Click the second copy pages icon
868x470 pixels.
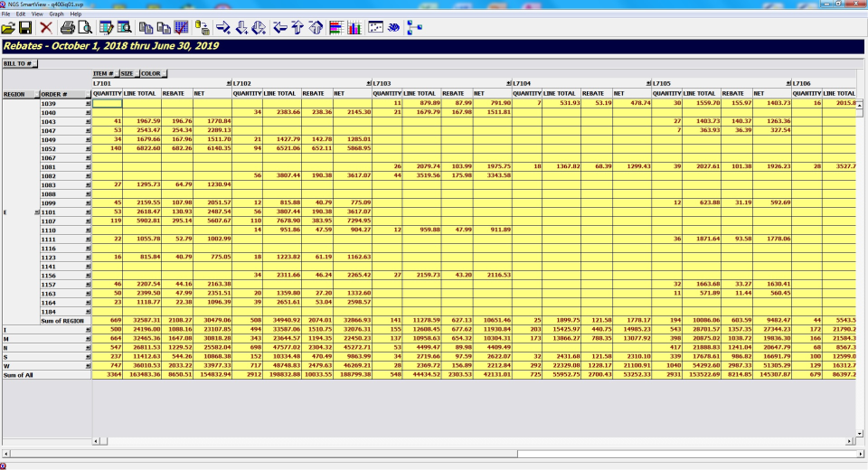(164, 28)
